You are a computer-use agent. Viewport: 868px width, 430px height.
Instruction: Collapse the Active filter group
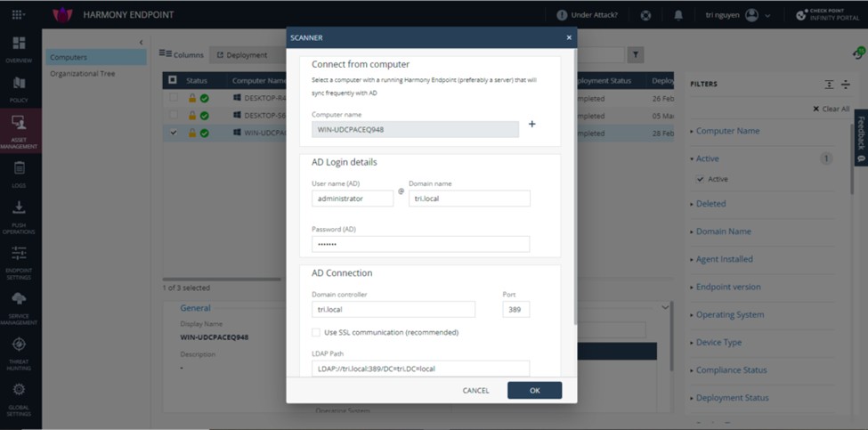pos(704,158)
